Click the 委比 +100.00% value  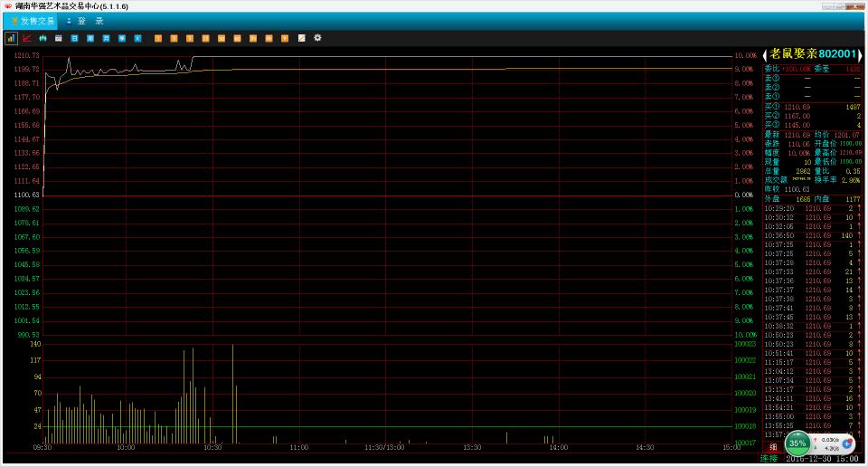click(796, 69)
